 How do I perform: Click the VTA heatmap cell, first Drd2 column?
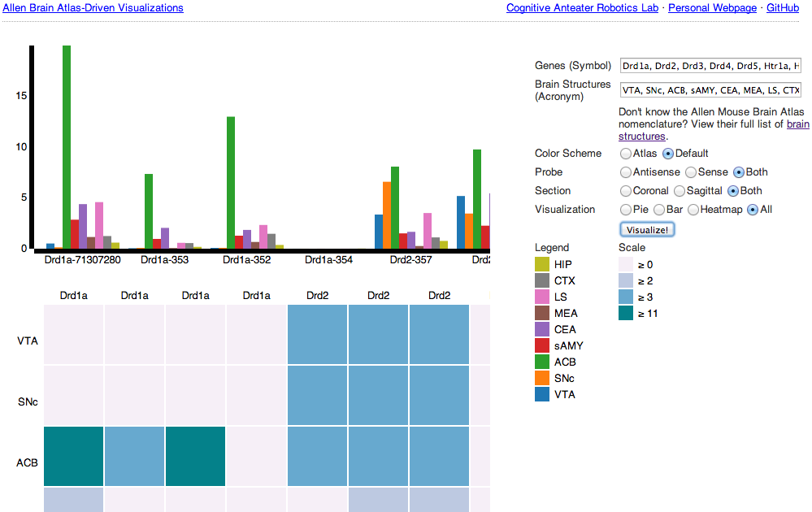[318, 334]
